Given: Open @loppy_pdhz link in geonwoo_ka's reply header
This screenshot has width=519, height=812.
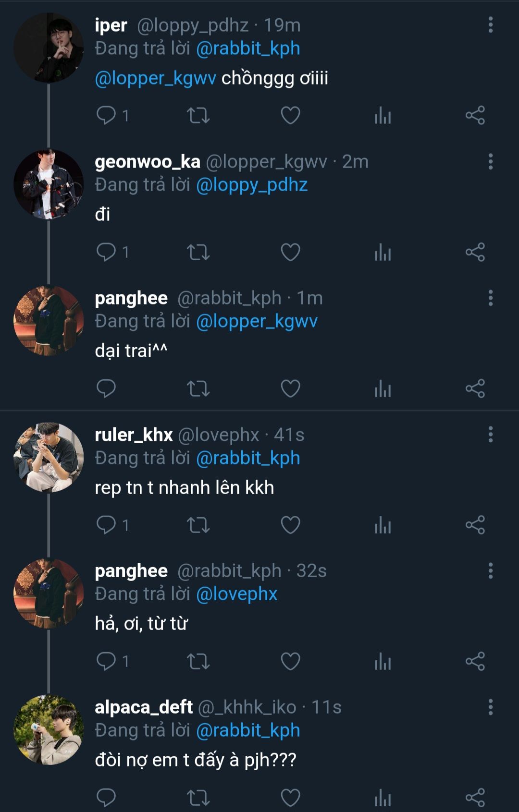Looking at the screenshot, I should pos(252,185).
